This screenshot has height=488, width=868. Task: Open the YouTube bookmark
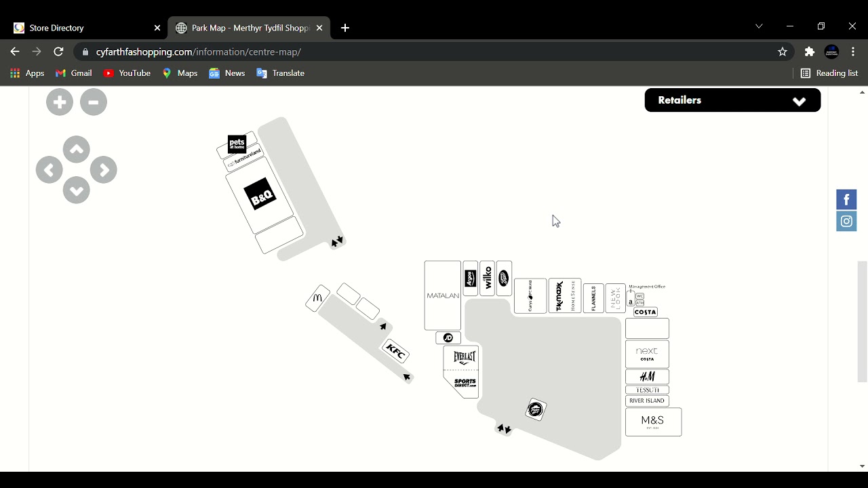(127, 73)
